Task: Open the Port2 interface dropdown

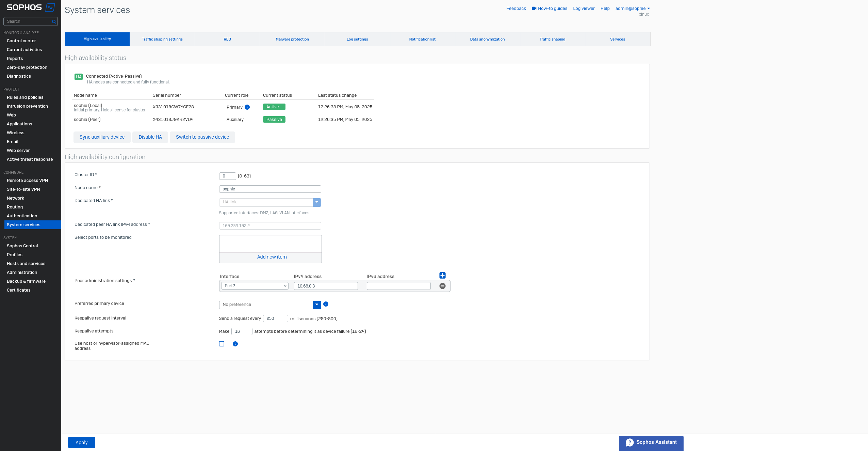Action: (x=255, y=285)
